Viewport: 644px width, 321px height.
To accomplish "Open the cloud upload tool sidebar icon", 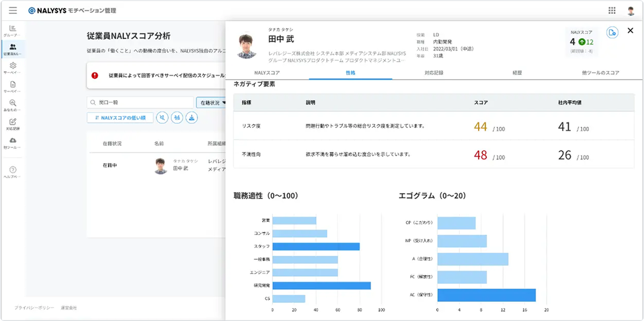I will click(x=13, y=142).
